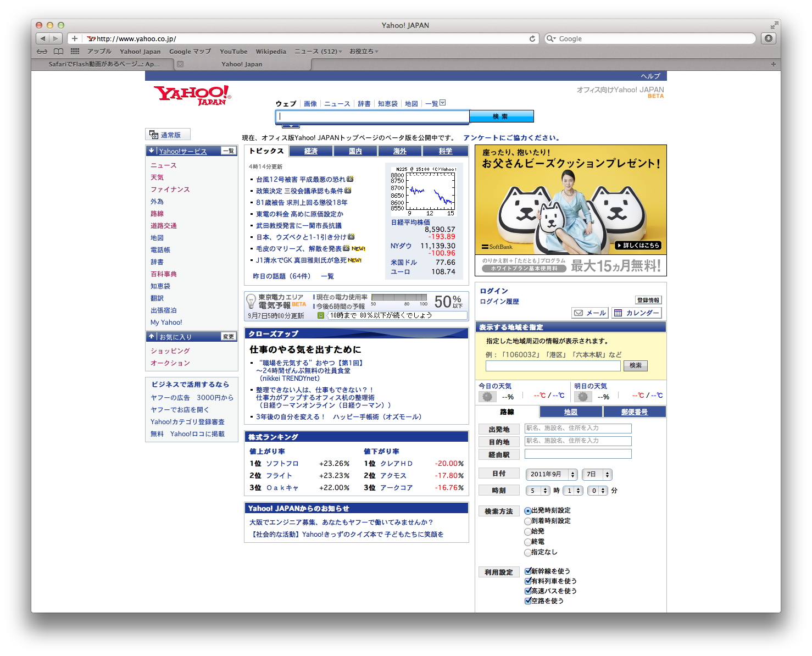Click the reload page icon in address bar
The image size is (812, 656).
(x=532, y=38)
